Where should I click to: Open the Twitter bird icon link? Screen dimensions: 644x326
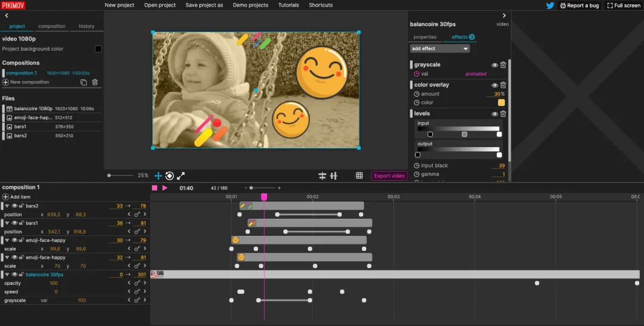550,5
